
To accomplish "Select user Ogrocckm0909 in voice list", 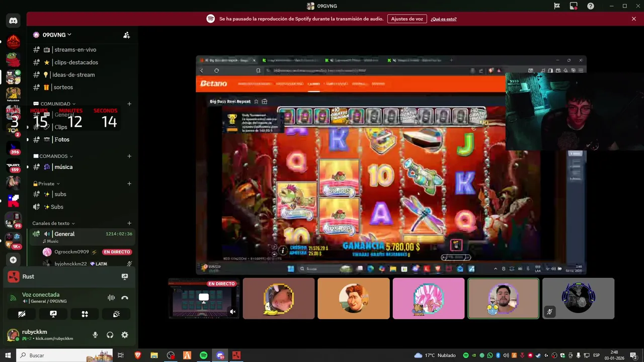I will pyautogui.click(x=87, y=252).
